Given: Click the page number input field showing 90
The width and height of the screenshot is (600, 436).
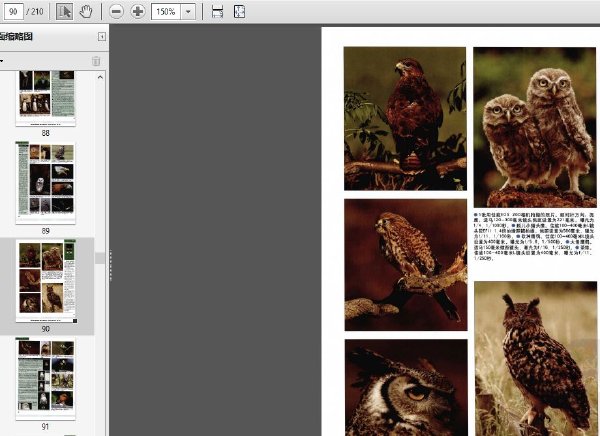Looking at the screenshot, I should (14, 11).
